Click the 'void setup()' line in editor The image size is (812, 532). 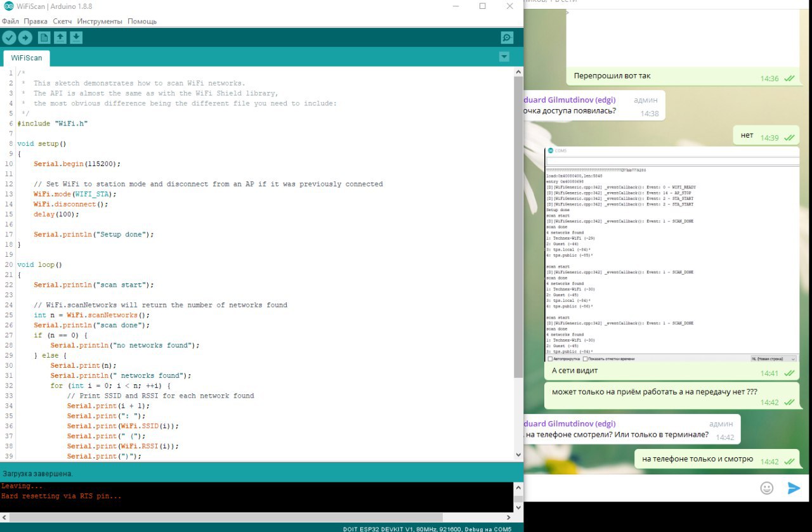click(x=41, y=144)
